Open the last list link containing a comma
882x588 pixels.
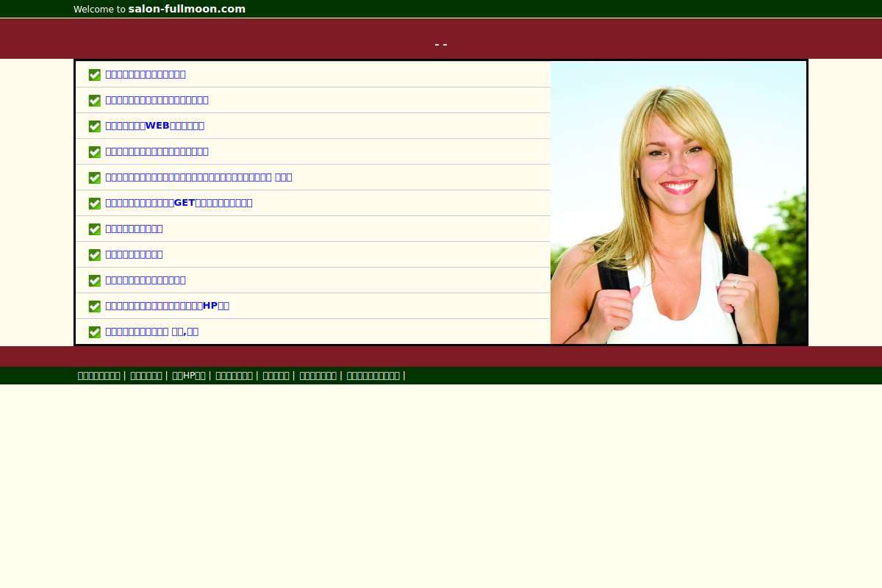coord(151,331)
